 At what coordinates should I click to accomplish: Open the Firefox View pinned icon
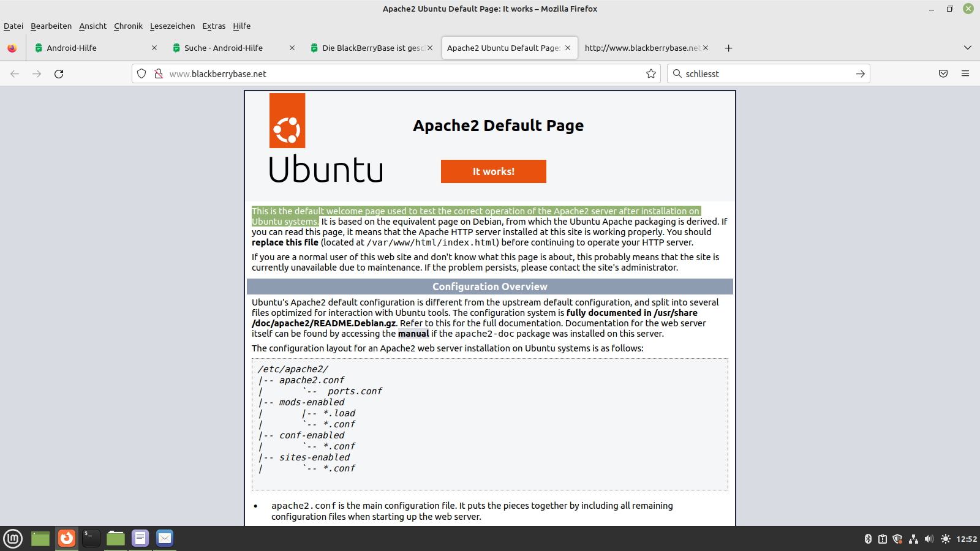coord(12,48)
